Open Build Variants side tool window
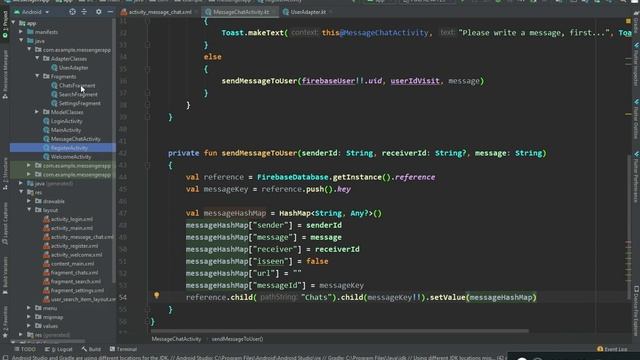The height and width of the screenshot is (360, 640). (x=5, y=275)
